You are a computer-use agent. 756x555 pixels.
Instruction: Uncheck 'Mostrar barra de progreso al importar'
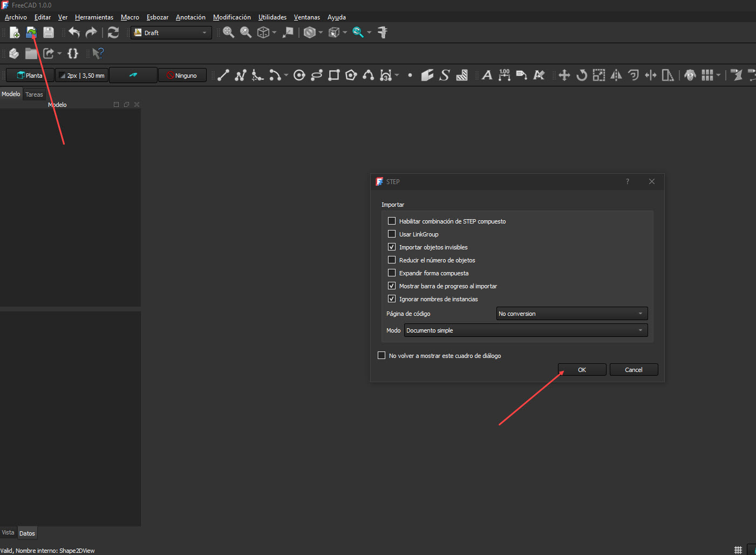pyautogui.click(x=392, y=286)
